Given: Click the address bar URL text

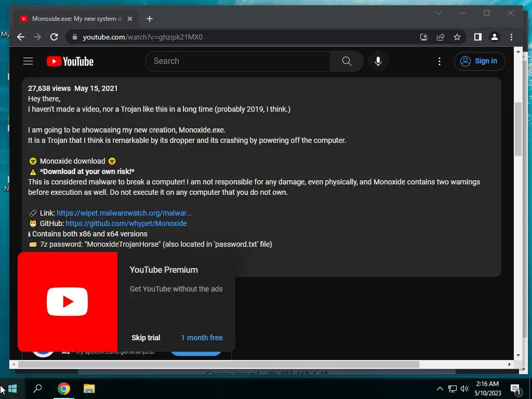Looking at the screenshot, I should point(142,37).
